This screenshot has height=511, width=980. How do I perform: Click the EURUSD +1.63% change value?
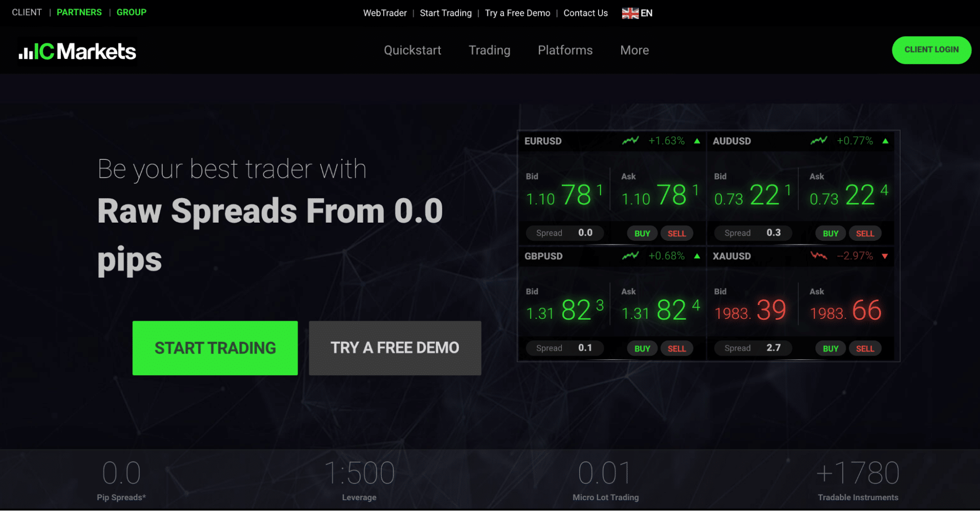coord(666,141)
